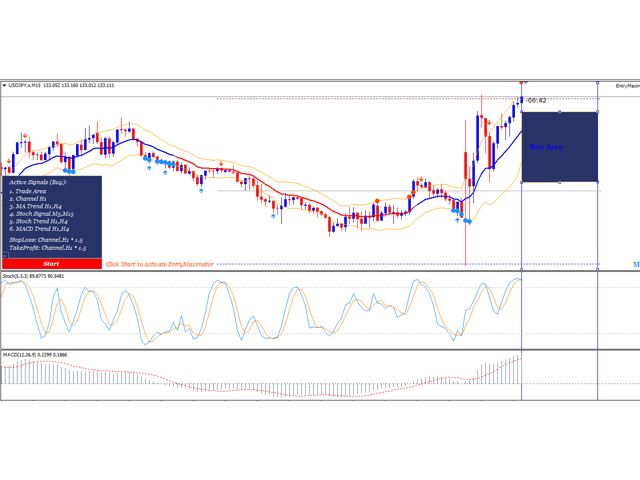Click the Buy Area rectangle's bottom-center handle
This screenshot has height=480, width=640.
coord(560,182)
